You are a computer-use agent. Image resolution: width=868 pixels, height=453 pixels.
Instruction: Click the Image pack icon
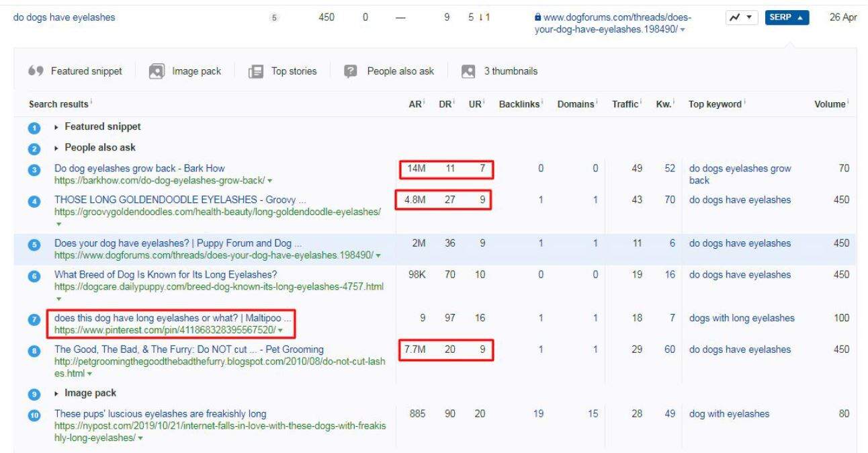tap(157, 71)
